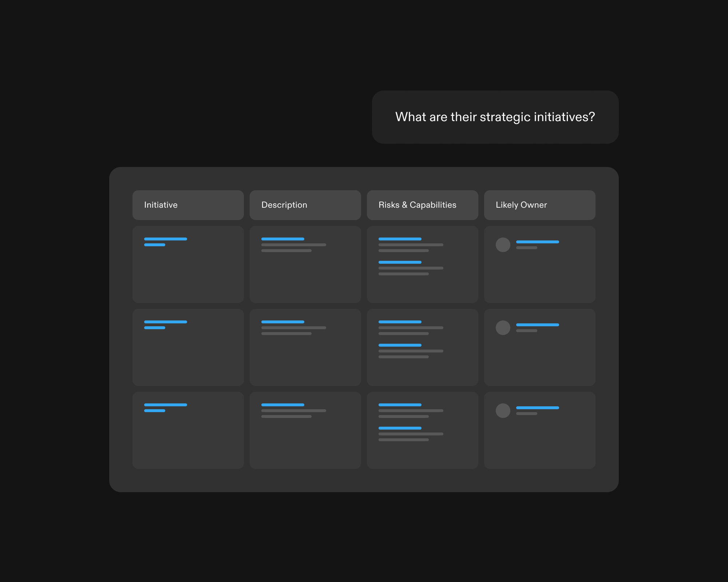728x582 pixels.
Task: Click the second row owner avatar circle
Action: click(x=503, y=328)
